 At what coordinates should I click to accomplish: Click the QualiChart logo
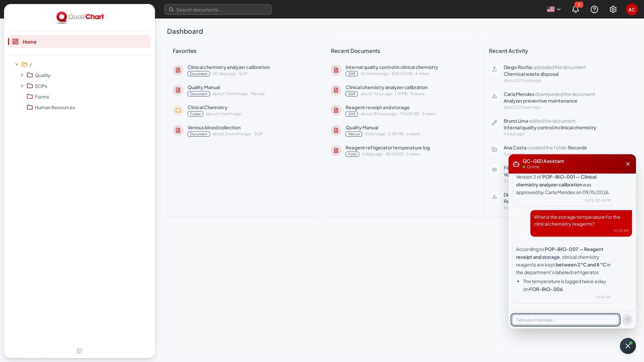coord(80,17)
